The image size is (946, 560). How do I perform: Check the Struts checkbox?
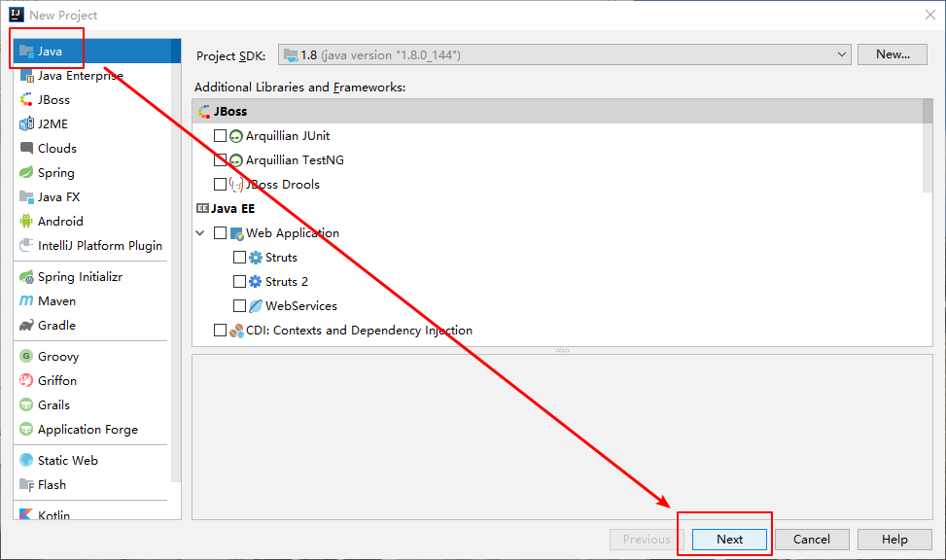(x=239, y=257)
